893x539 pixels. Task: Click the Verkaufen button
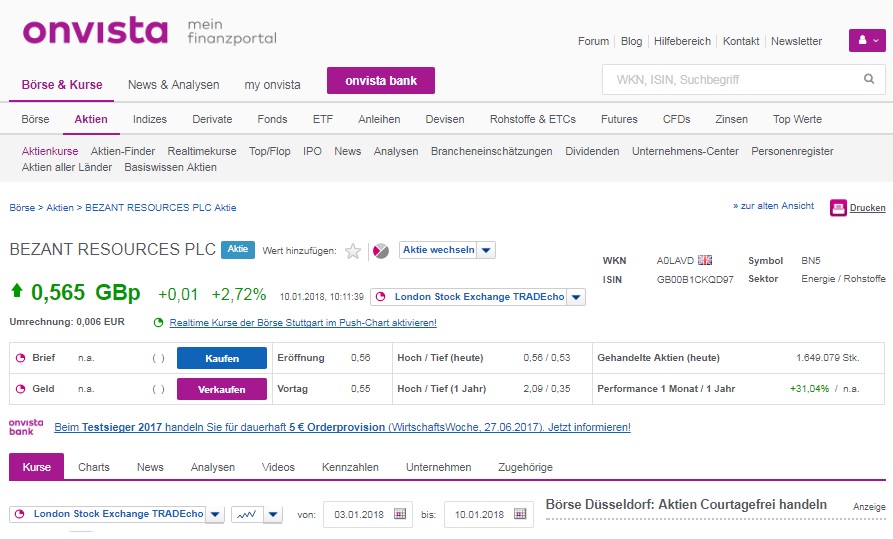coord(222,389)
